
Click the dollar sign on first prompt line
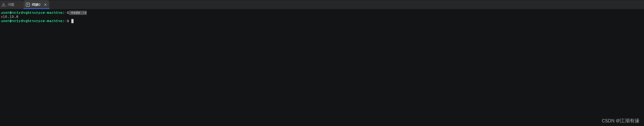coord(68,13)
